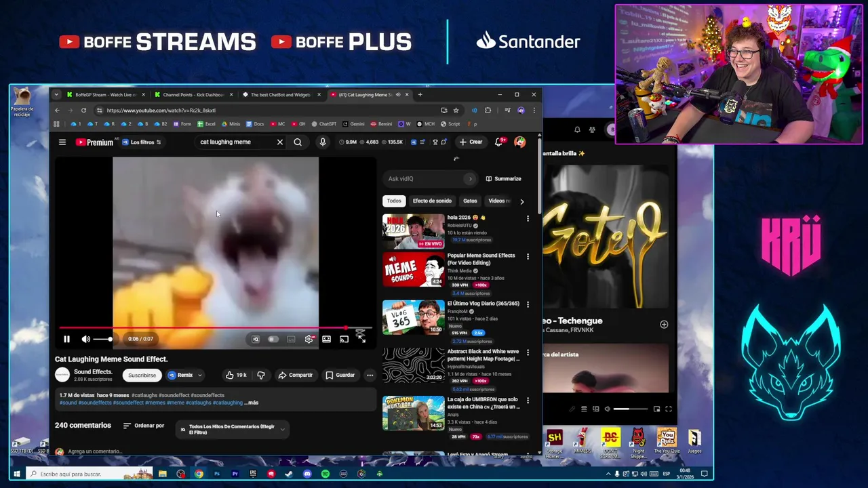This screenshot has width=868, height=488.
Task: Open 'hola 2026' live video thumbnail
Action: pyautogui.click(x=413, y=232)
